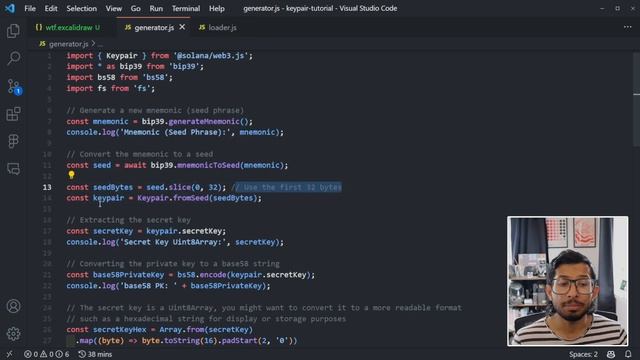
Task: Switch to the wtf.excalidraw tab
Action: pos(69,27)
